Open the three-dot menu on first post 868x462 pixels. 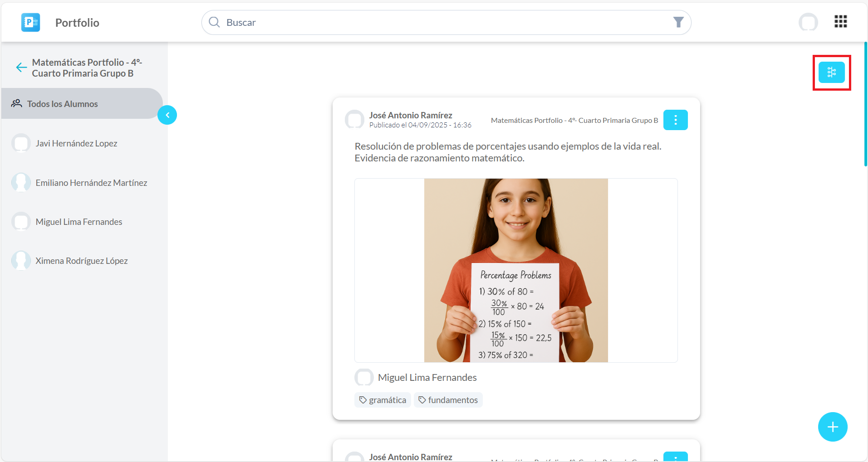point(675,120)
